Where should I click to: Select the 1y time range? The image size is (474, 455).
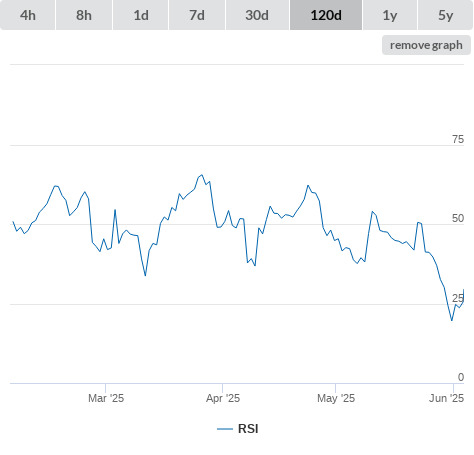390,15
